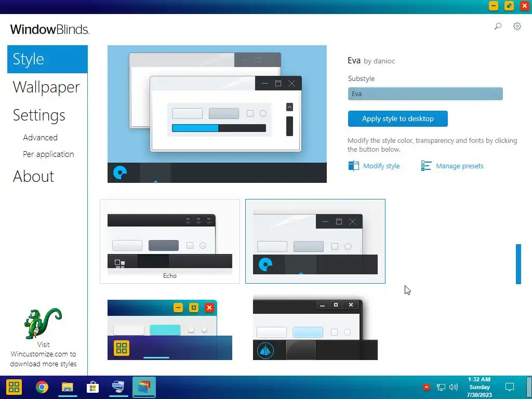
Task: Open the gear settings icon at top right
Action: coord(517,26)
